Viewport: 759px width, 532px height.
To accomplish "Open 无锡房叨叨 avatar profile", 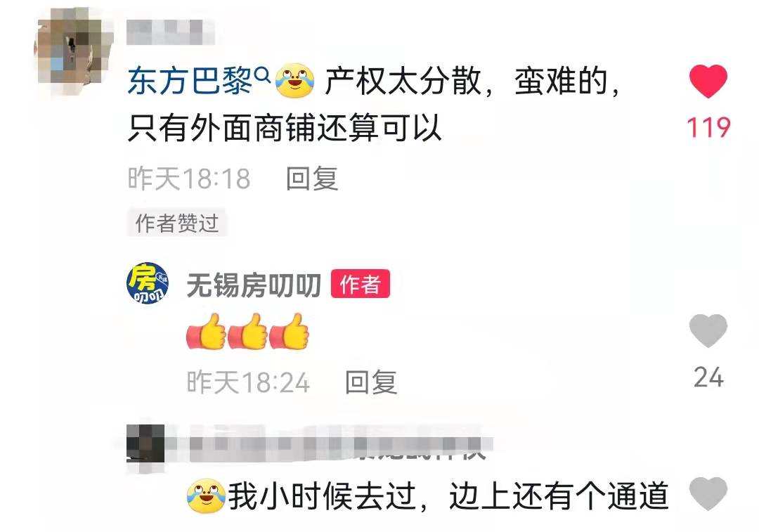I will (x=148, y=283).
